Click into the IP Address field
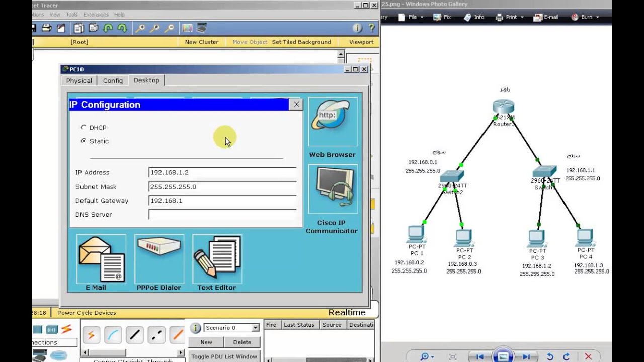Image resolution: width=644 pixels, height=362 pixels. coord(222,172)
